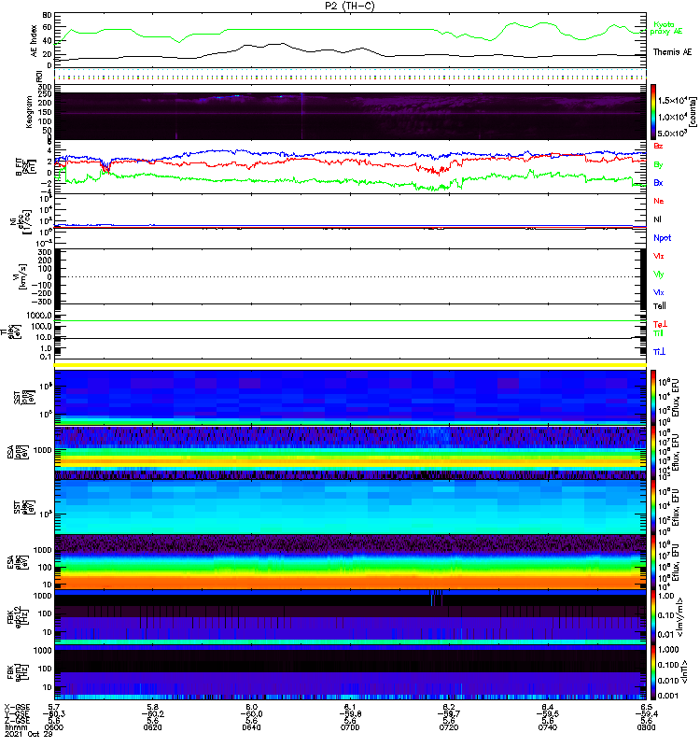Click inside the ESA electrons spectrogram panel
Screen dimensions: 700x747
point(350,562)
